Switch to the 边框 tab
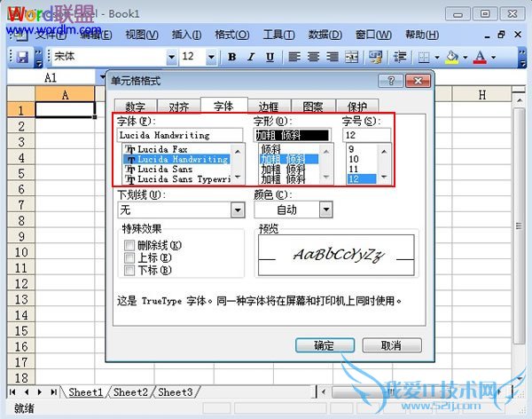 269,107
